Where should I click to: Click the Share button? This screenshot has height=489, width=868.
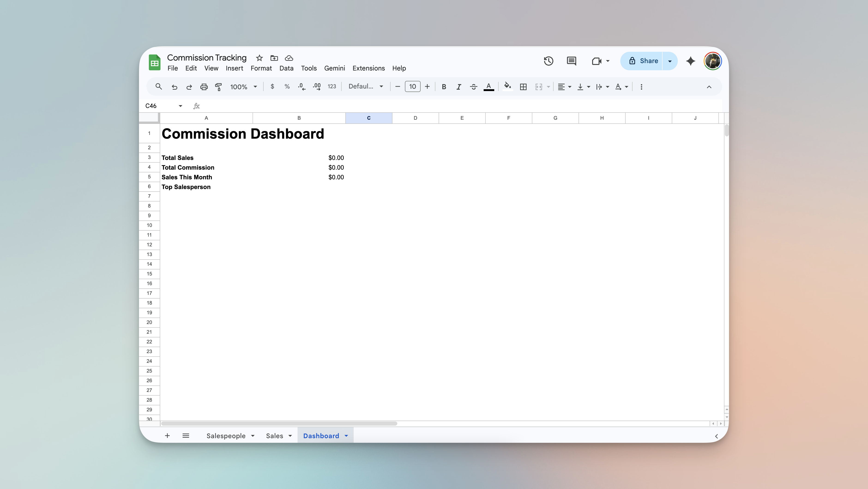pyautogui.click(x=643, y=61)
